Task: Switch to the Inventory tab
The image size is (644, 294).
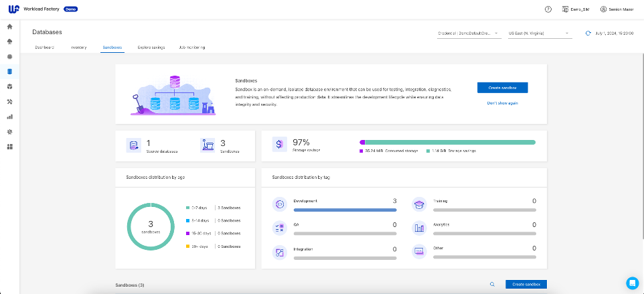Action: tap(78, 48)
